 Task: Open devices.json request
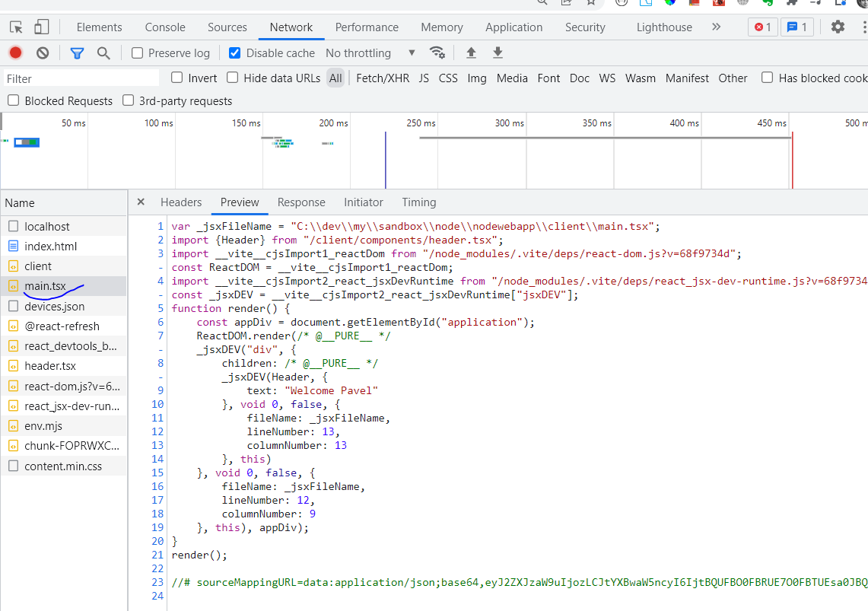pos(64,306)
